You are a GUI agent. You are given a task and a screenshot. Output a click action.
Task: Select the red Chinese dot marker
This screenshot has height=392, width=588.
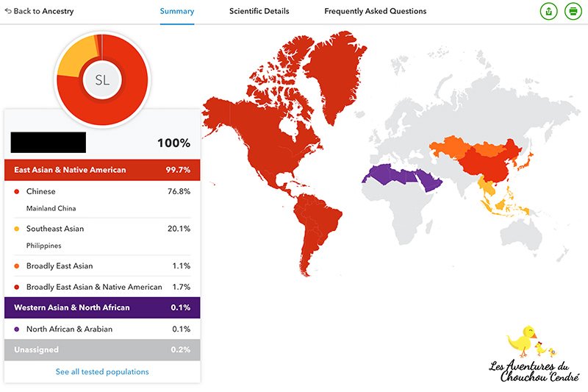click(x=16, y=192)
